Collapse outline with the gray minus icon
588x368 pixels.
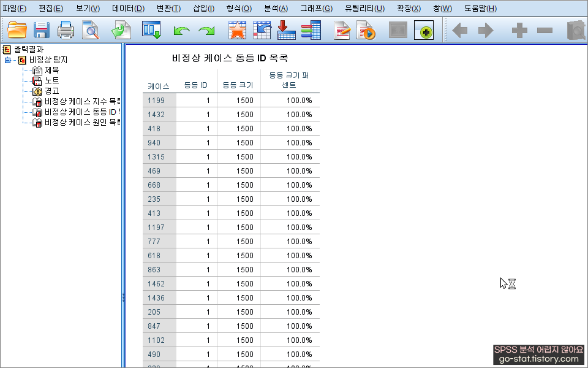pos(545,31)
